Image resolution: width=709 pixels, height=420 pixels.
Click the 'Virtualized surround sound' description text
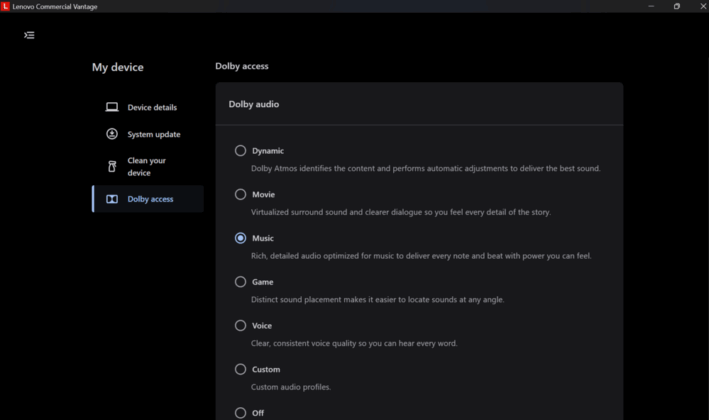tap(401, 212)
